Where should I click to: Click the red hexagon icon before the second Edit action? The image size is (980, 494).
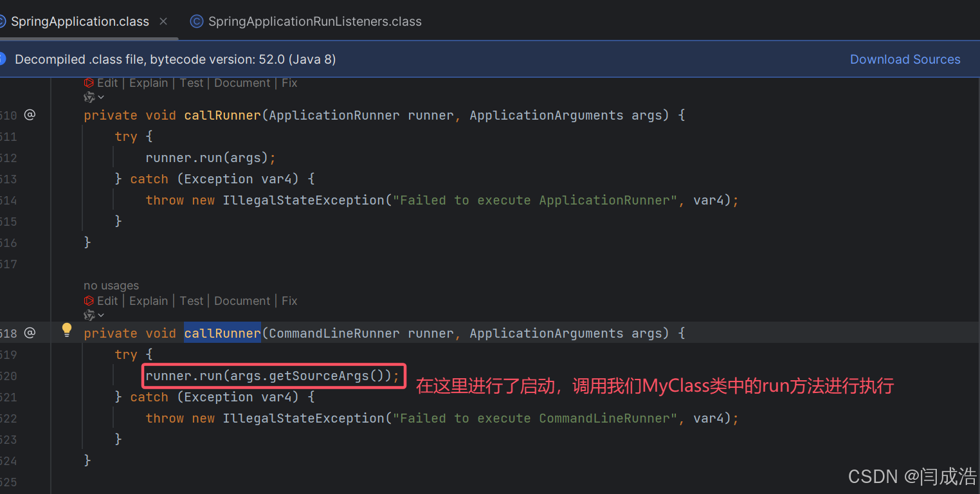tap(89, 300)
